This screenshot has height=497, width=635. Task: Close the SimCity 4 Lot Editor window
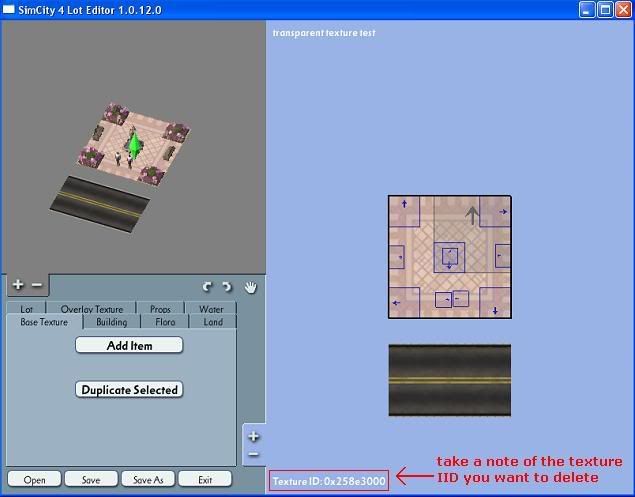(x=623, y=10)
